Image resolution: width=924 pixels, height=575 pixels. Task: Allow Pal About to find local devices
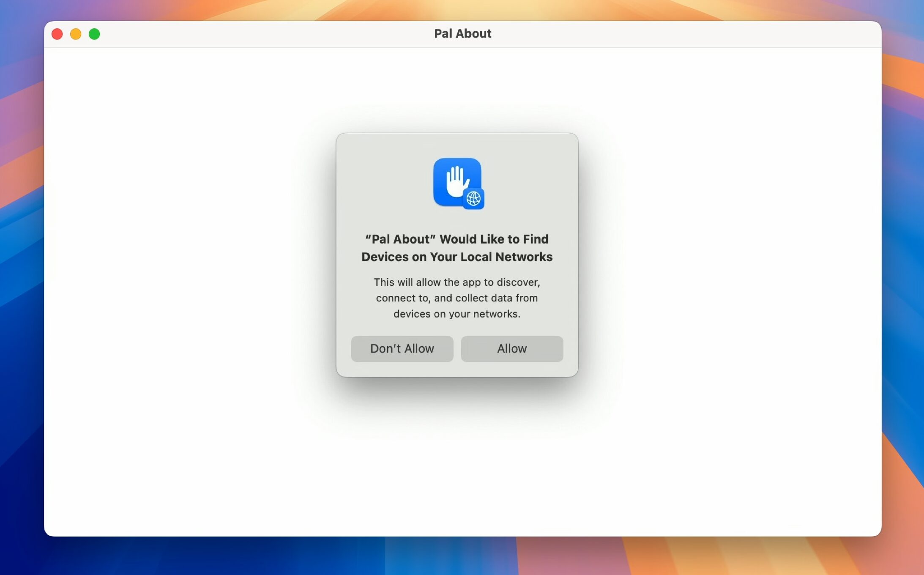(x=512, y=349)
